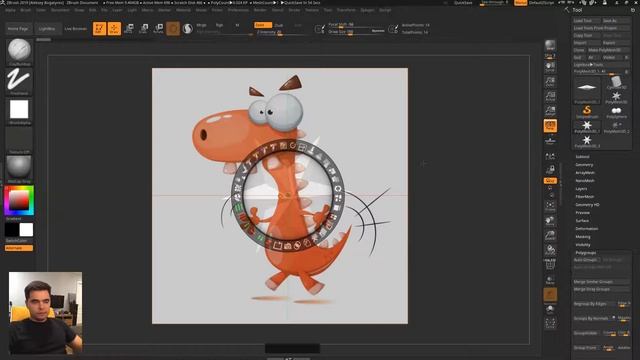Toggle the Gizmo 3D icon
The height and width of the screenshot is (360, 640).
point(173,29)
